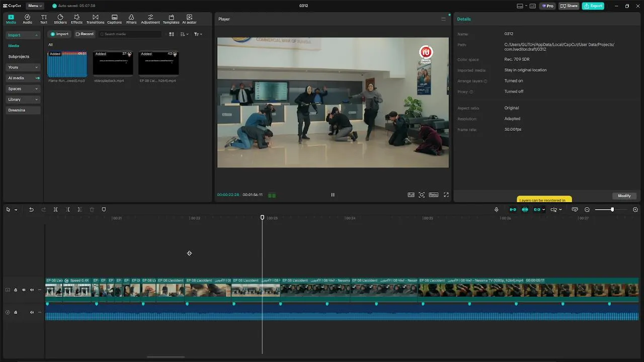Open the Audio panel
Viewport: 644px width, 362px height.
(x=27, y=19)
